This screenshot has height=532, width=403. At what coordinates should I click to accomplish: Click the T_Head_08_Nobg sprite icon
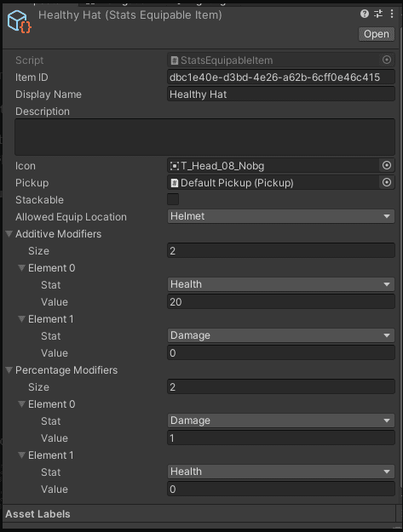[x=174, y=166]
